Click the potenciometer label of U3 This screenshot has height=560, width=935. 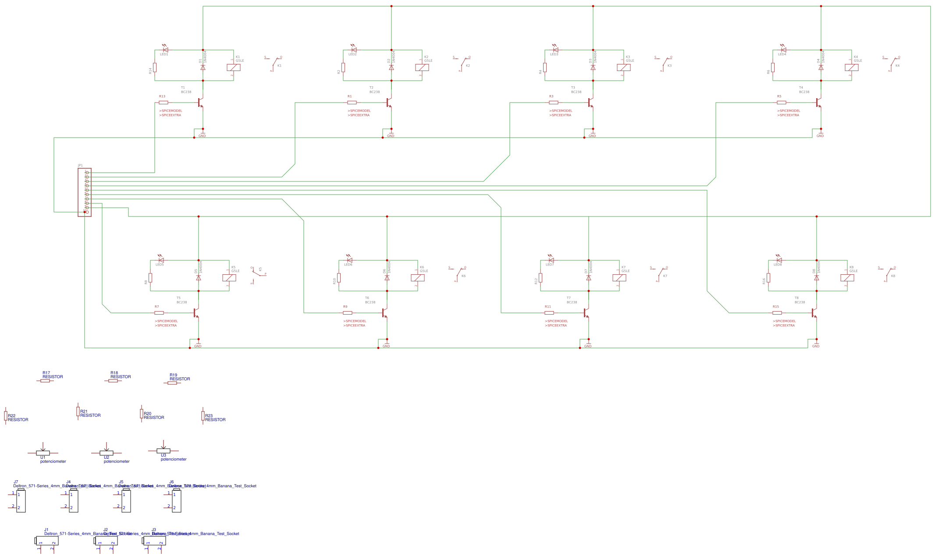tap(174, 459)
